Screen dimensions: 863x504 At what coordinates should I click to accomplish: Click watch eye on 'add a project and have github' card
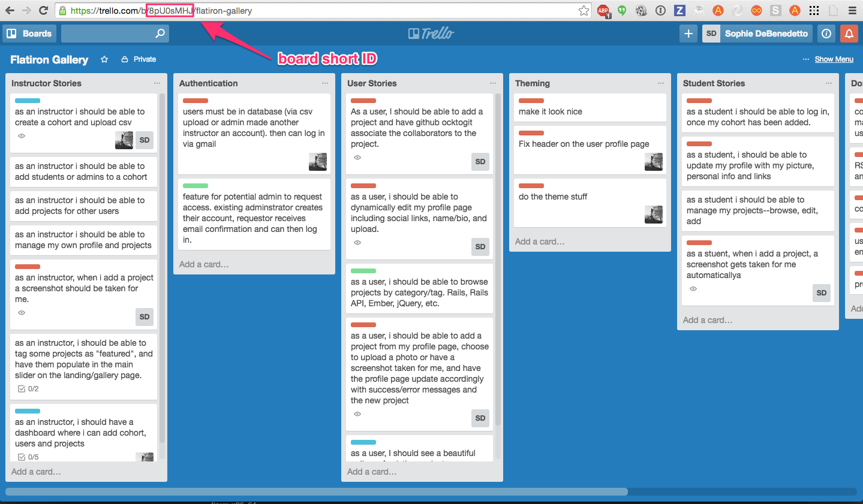357,158
